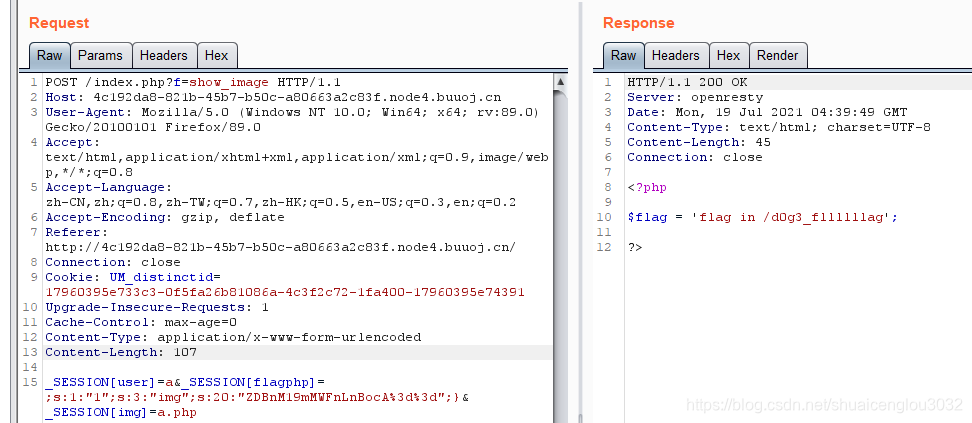Click the Cache-Control: max-age=0 line
972x423 pixels.
pos(141,322)
